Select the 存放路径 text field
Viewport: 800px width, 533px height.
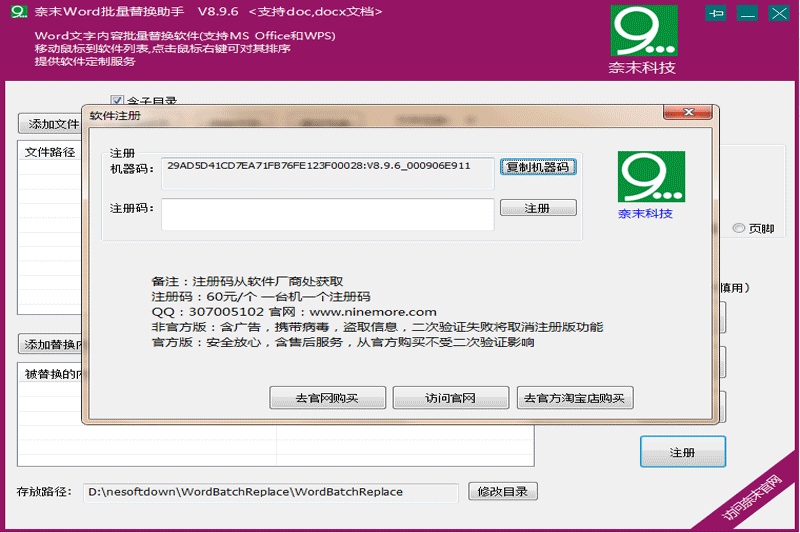270,492
